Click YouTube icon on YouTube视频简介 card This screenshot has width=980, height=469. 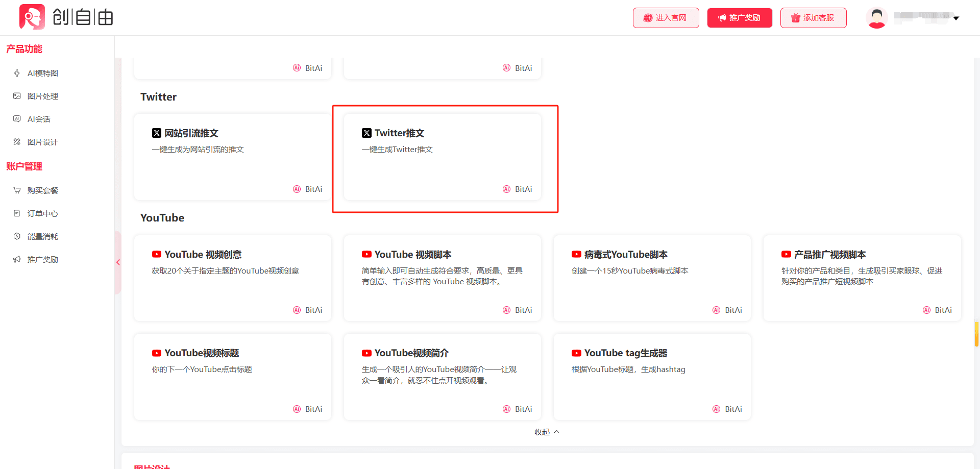366,353
